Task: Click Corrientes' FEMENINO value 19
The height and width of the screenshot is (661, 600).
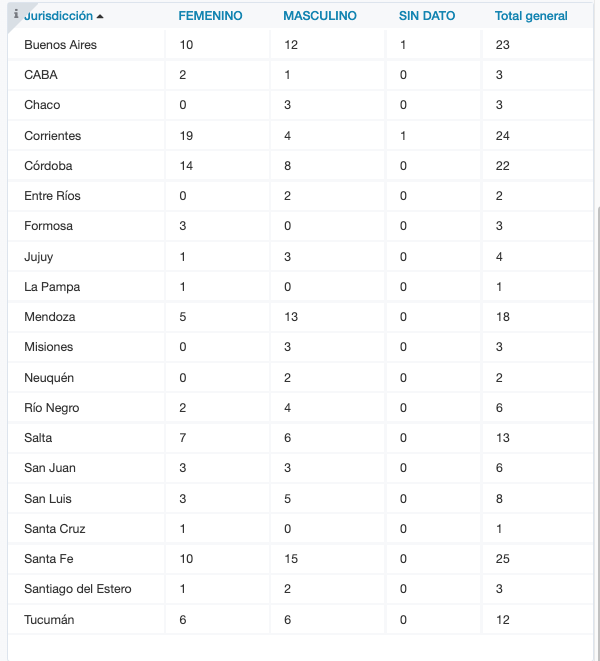Action: tap(187, 136)
